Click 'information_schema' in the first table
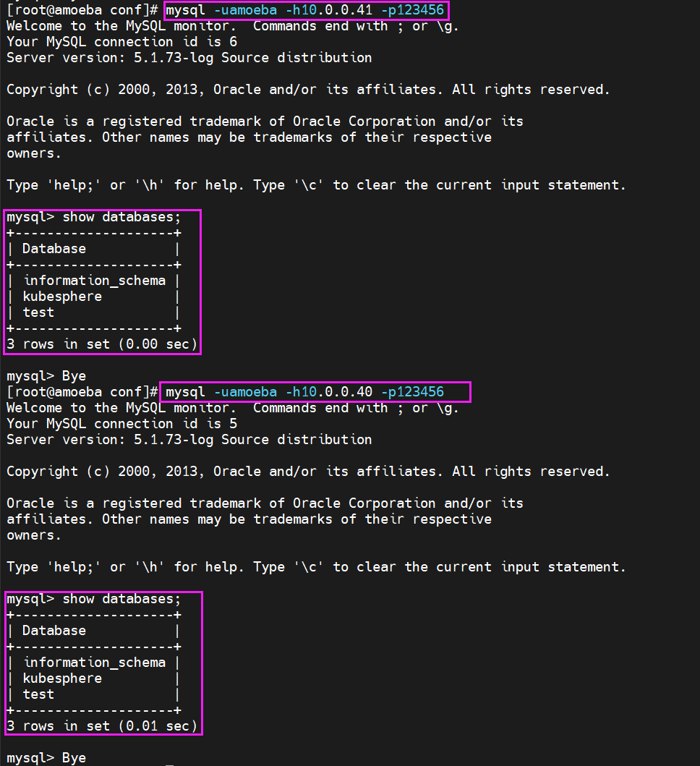700x766 pixels. (x=95, y=281)
